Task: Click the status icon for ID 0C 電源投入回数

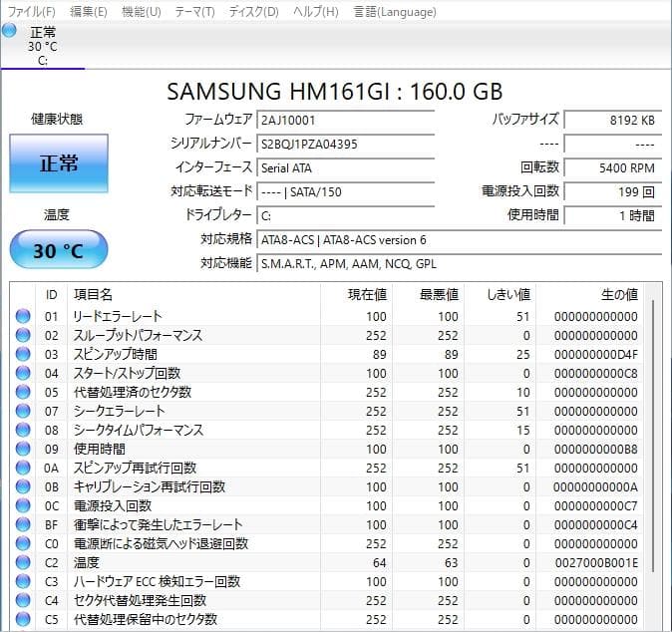Action: 23,505
